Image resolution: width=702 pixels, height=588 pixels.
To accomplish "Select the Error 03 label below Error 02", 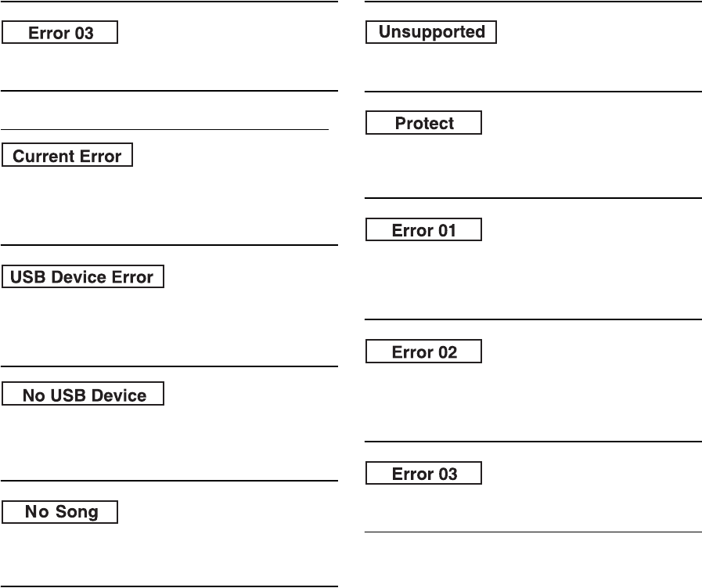I will (x=424, y=474).
